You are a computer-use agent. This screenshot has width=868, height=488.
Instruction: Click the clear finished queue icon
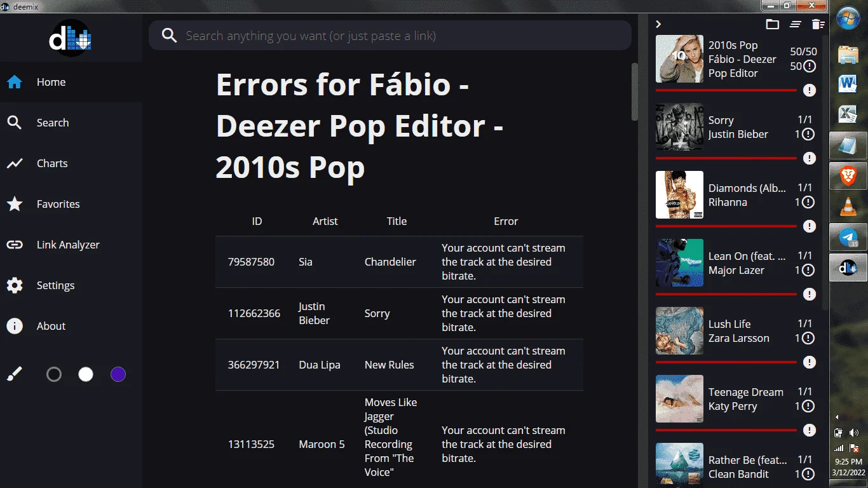click(x=796, y=24)
